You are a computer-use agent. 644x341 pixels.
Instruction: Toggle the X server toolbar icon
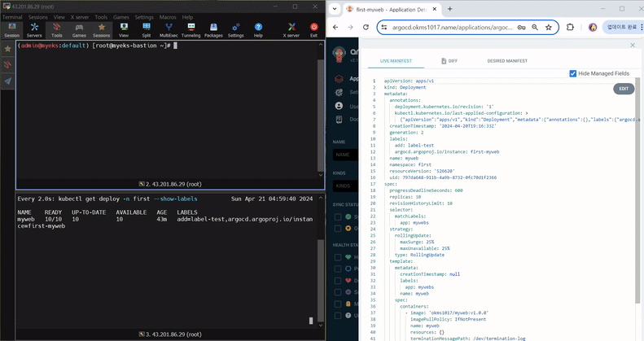pyautogui.click(x=291, y=30)
